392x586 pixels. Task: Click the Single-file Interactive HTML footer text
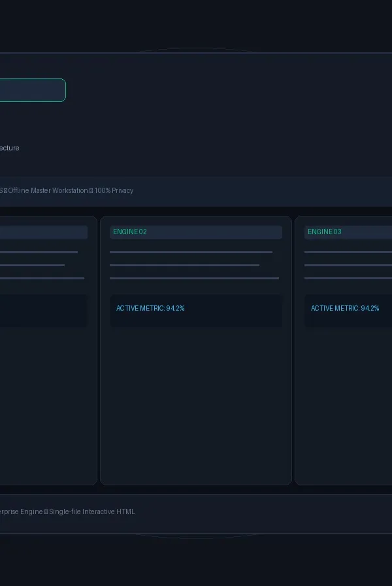92,511
